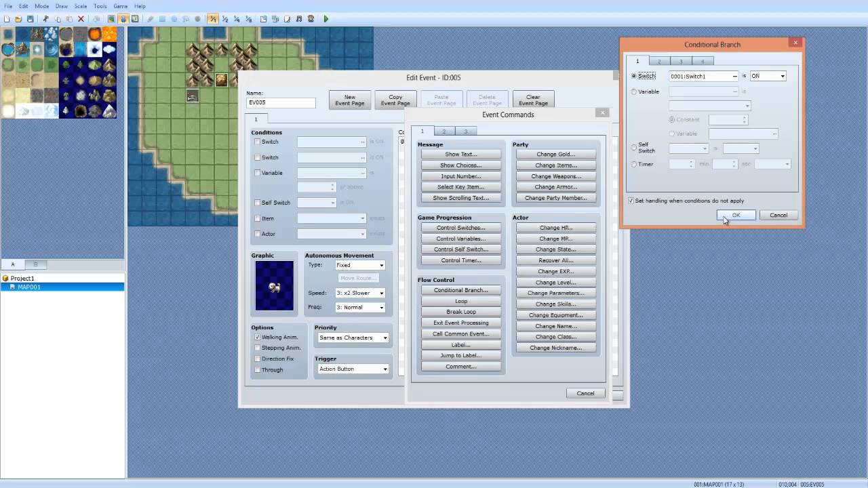Select the 1/8 scale icon
868x488 pixels.
tap(248, 19)
